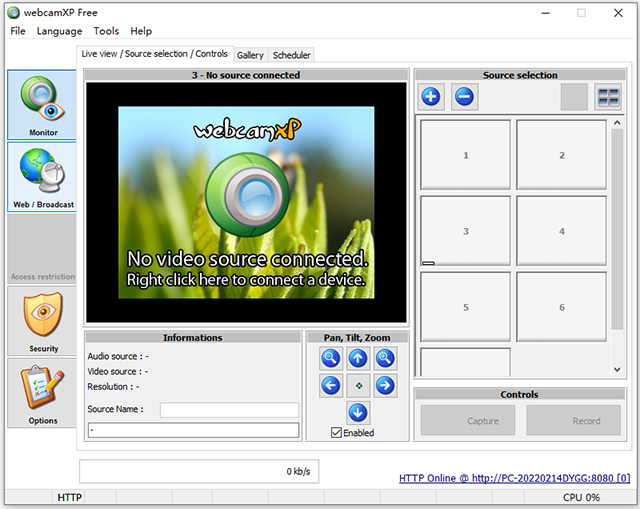640x509 pixels.
Task: Open the HTTP Online server link
Action: coord(514,478)
